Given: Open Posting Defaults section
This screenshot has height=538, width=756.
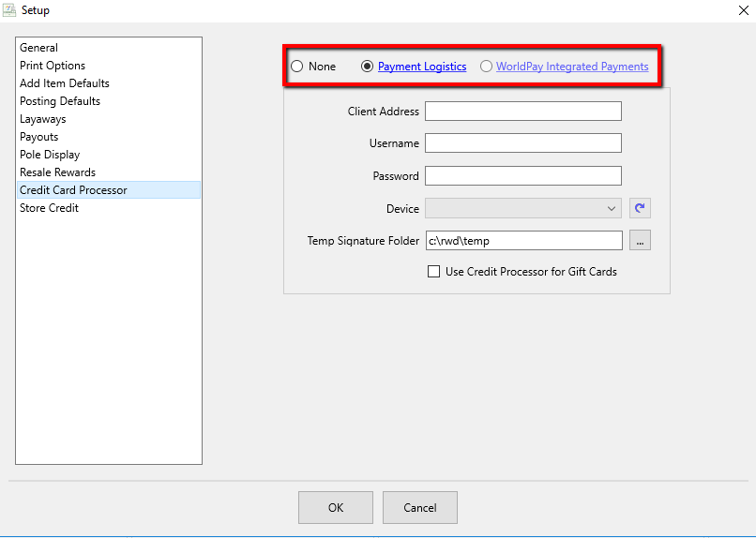Looking at the screenshot, I should point(109,101).
